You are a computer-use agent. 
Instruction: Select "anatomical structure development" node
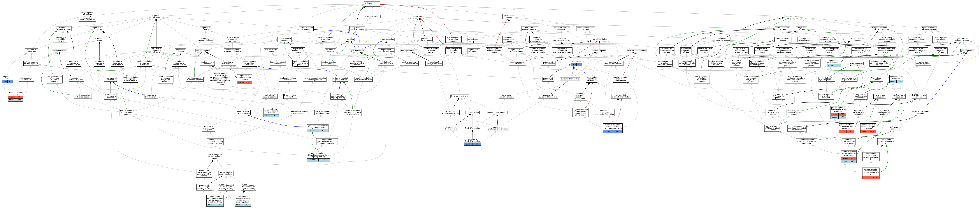561,29
